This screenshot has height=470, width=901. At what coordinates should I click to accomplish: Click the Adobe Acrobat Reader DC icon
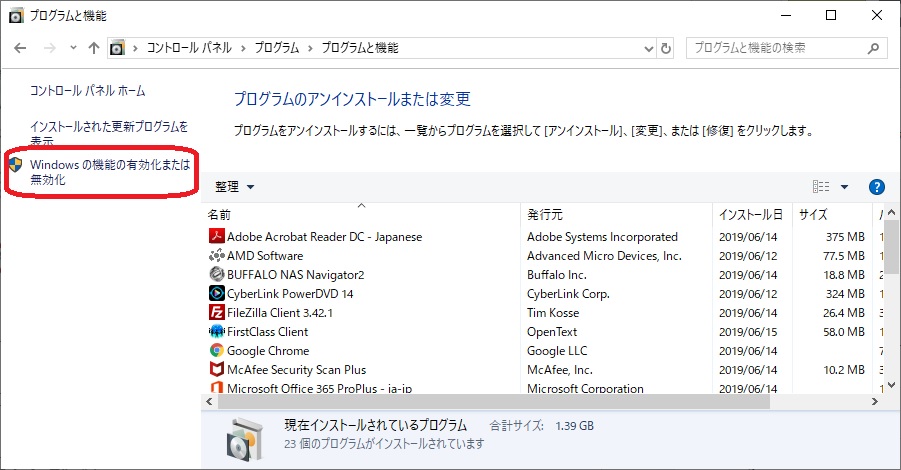[x=217, y=236]
